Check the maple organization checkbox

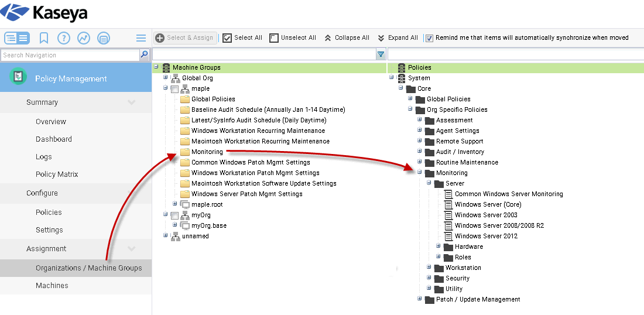click(174, 89)
